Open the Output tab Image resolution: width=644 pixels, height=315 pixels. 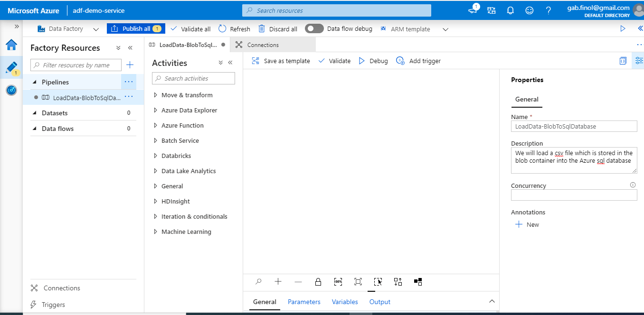pyautogui.click(x=380, y=302)
